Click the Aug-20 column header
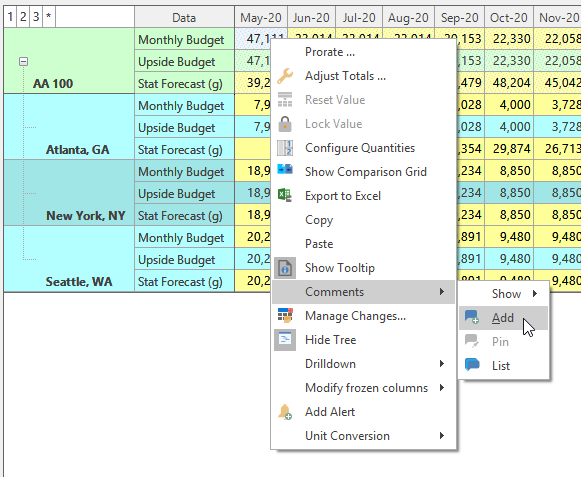581x477 pixels. tap(408, 17)
